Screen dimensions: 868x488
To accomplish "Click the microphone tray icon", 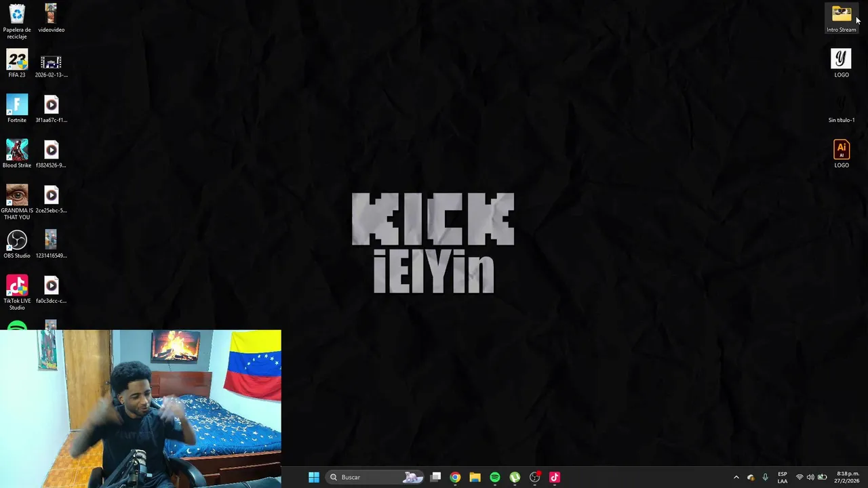I will 765,477.
